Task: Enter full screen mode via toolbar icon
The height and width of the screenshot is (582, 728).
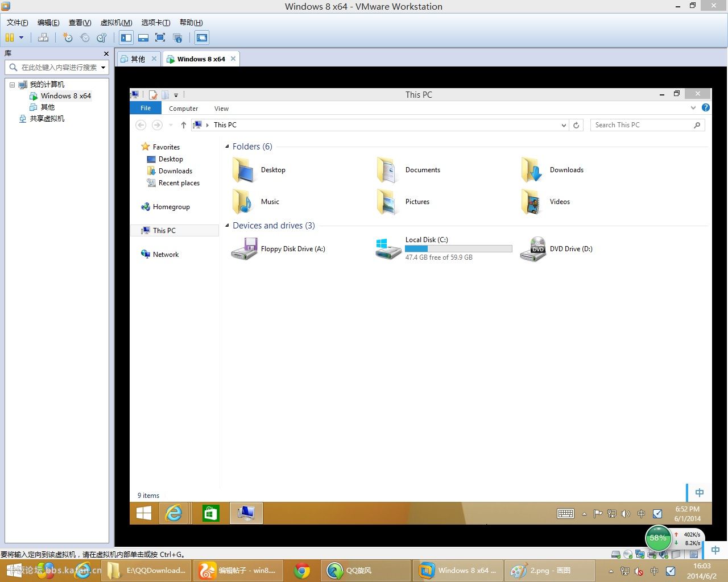Action: click(x=160, y=38)
